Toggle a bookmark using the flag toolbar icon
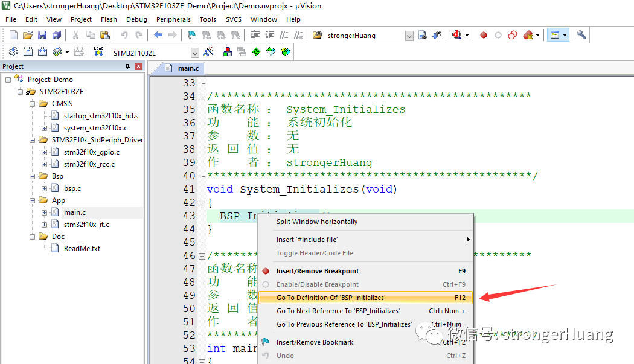The image size is (634, 364). click(x=191, y=35)
